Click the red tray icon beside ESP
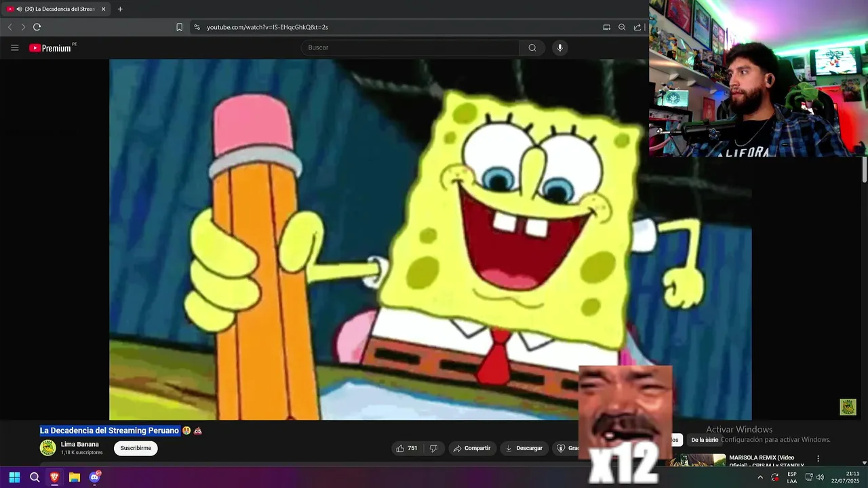This screenshot has height=488, width=868. [x=775, y=477]
